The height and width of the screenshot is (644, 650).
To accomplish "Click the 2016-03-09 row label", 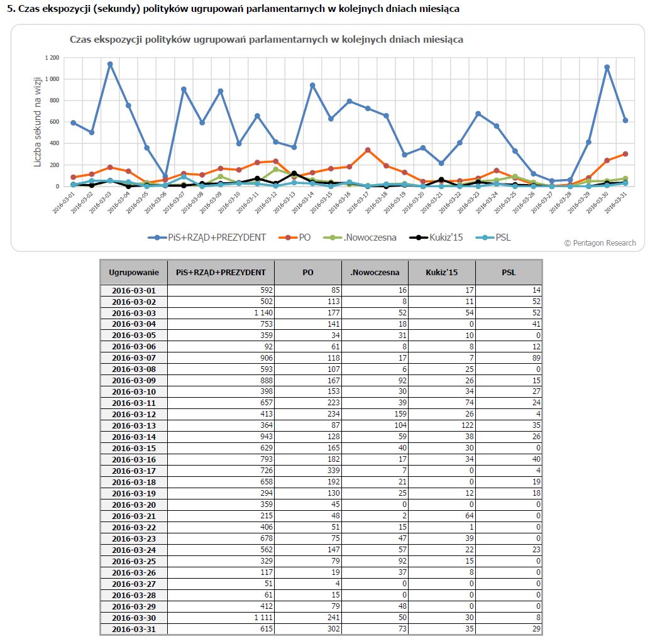I will tap(134, 381).
